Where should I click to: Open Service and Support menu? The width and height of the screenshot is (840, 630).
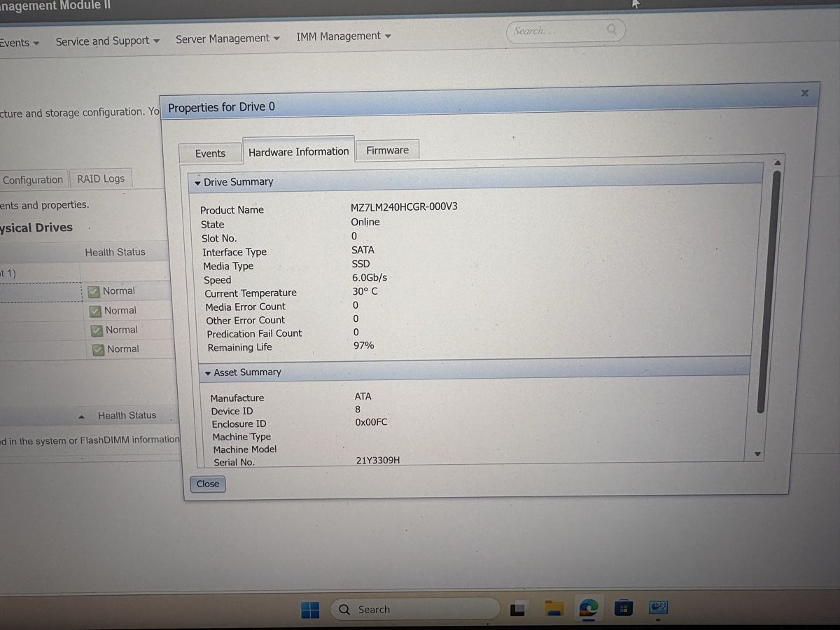(108, 41)
